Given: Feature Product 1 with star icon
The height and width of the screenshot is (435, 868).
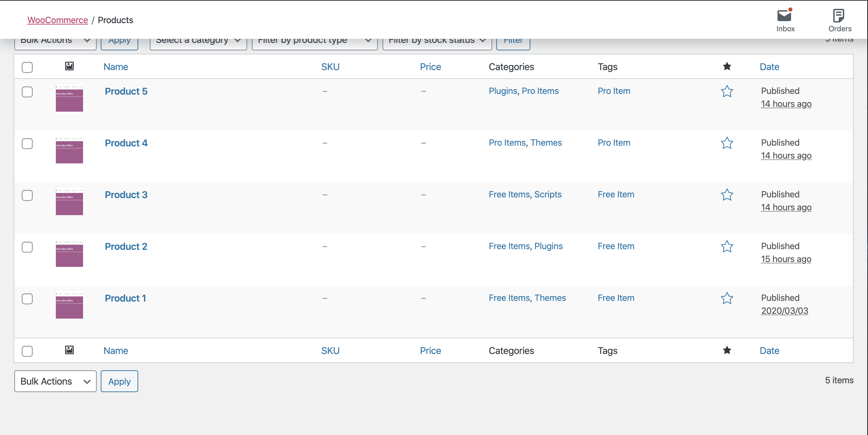Looking at the screenshot, I should click(727, 298).
